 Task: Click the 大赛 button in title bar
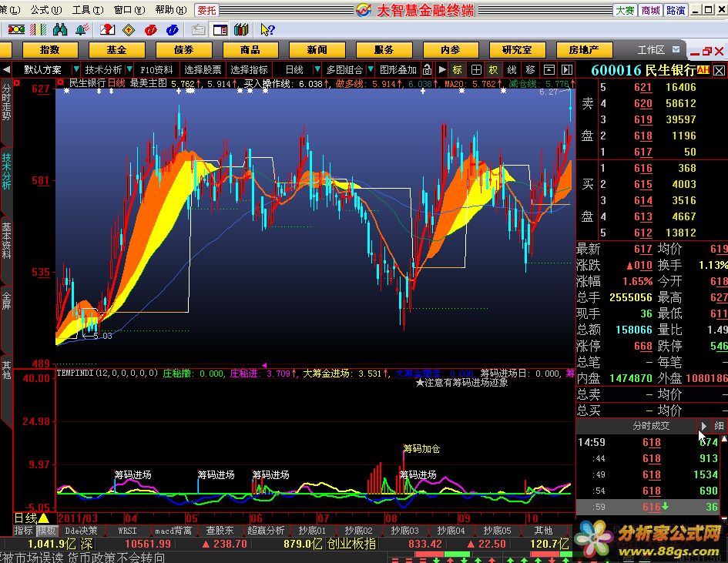[625, 10]
